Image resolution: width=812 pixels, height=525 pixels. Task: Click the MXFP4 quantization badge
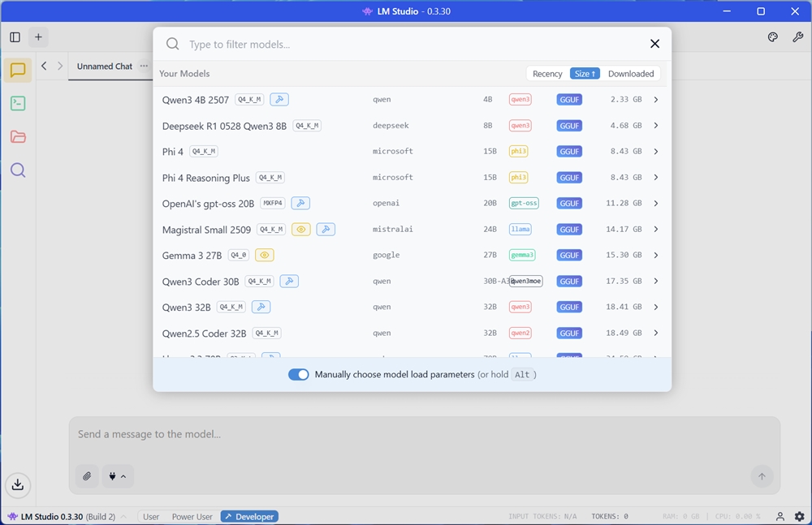(x=272, y=203)
